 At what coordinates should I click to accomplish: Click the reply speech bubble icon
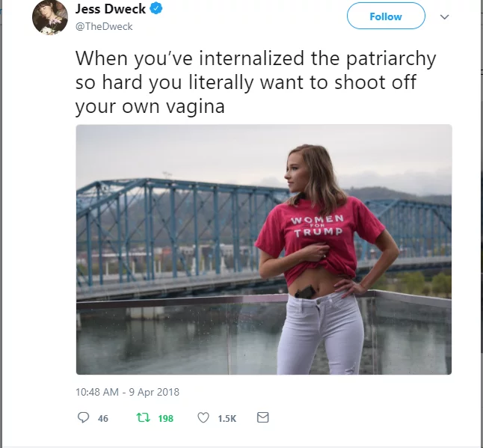(83, 418)
